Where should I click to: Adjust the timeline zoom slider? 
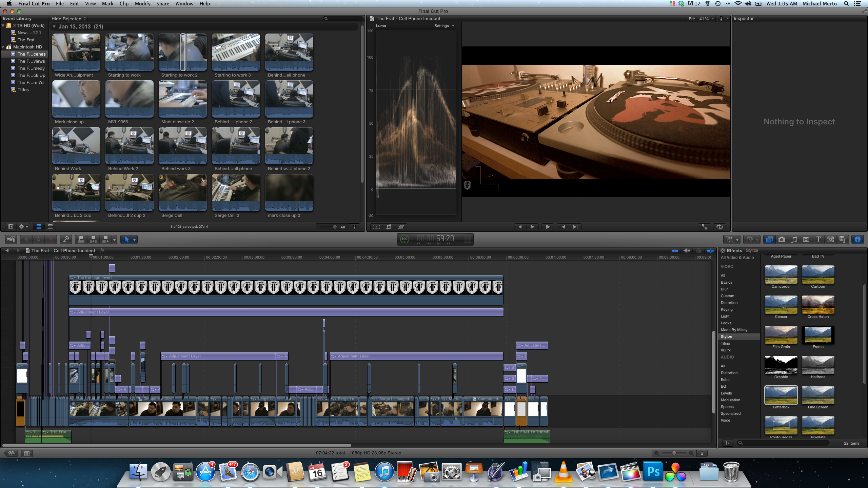[x=674, y=453]
